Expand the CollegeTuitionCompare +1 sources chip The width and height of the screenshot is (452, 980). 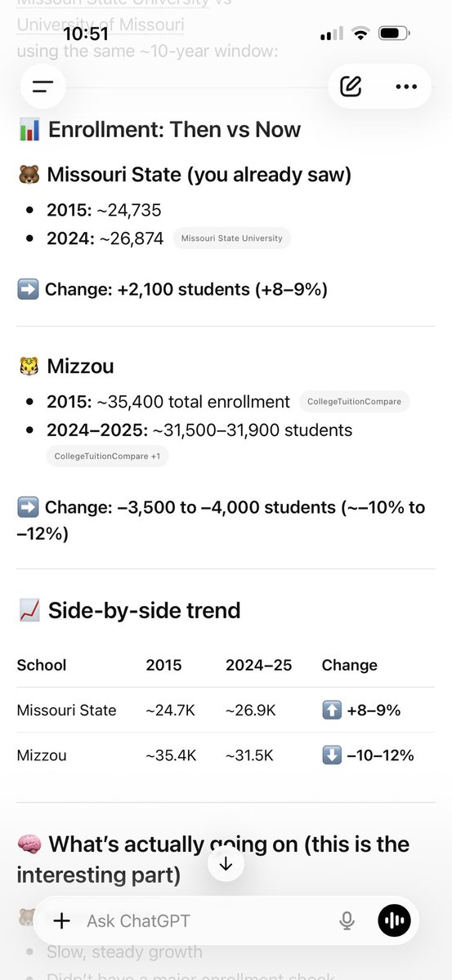[x=107, y=457]
